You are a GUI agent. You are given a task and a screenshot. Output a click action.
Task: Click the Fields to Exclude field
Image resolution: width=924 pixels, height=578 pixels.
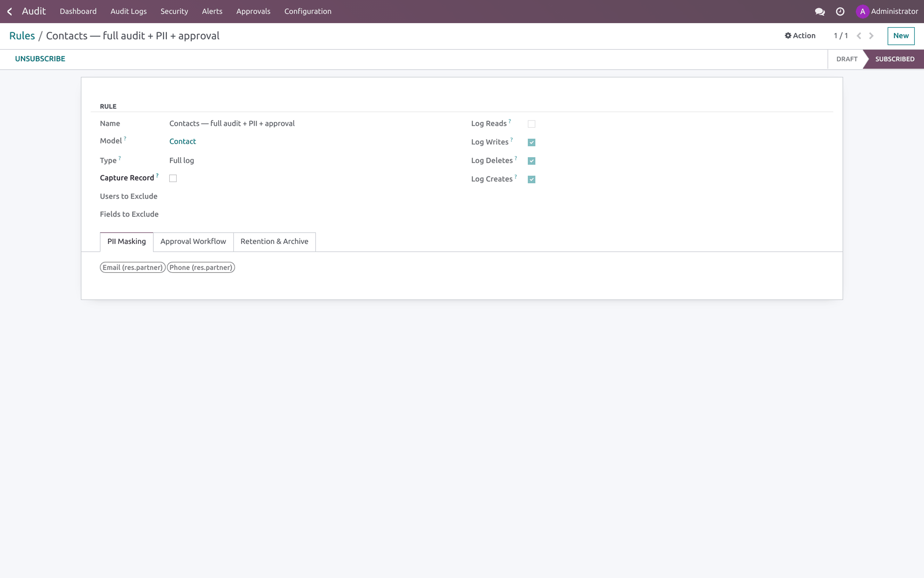tap(129, 214)
